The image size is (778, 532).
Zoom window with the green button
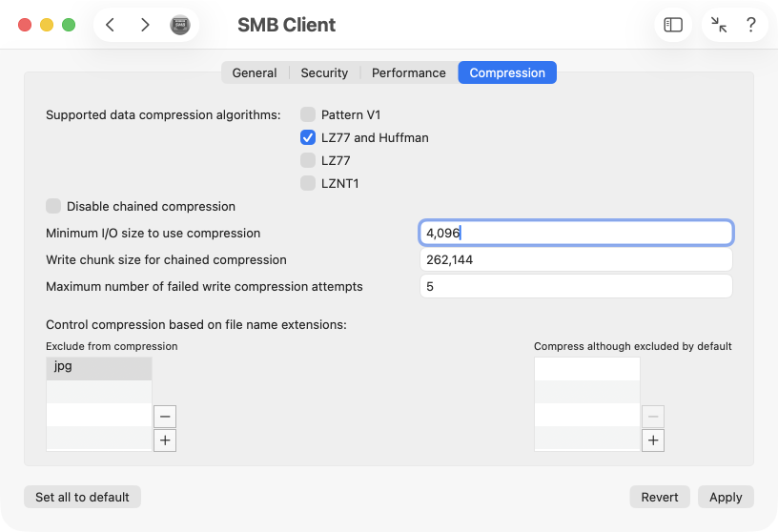tap(69, 25)
